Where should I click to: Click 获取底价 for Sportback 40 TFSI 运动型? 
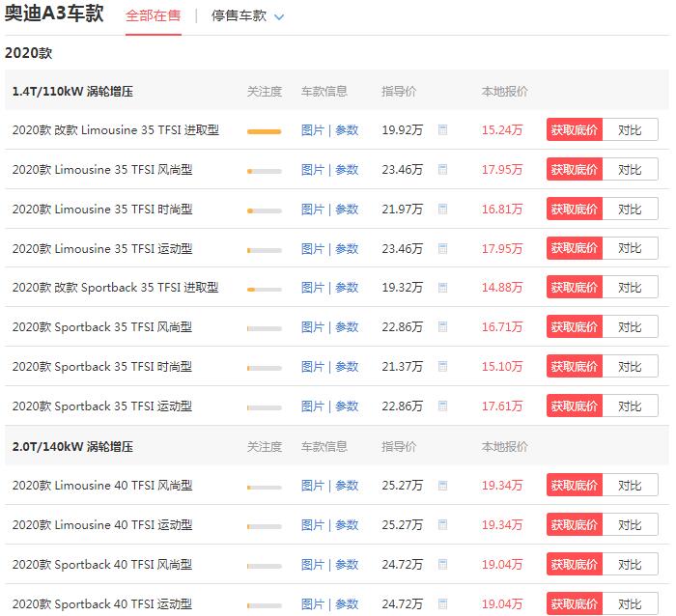point(575,603)
